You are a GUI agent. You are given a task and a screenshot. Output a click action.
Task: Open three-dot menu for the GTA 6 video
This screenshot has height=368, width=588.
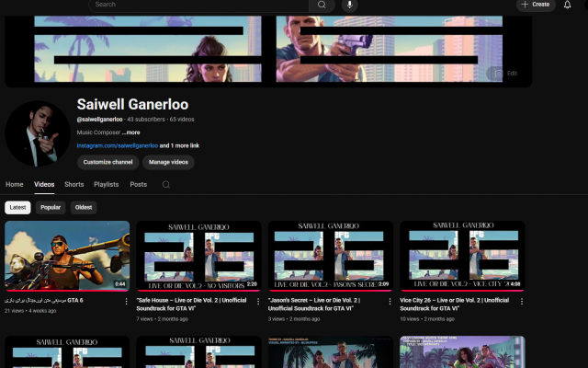click(126, 301)
